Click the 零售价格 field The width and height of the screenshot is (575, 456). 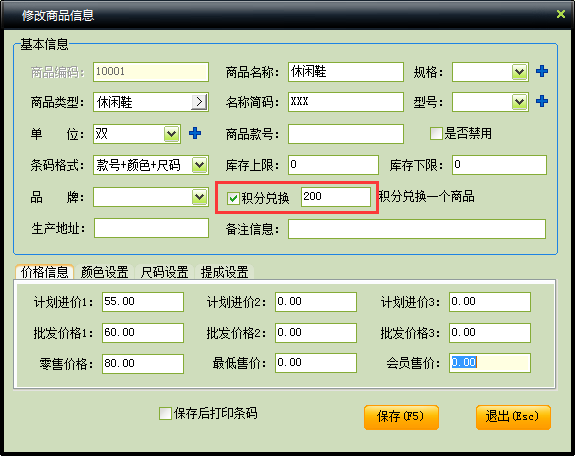[143, 364]
